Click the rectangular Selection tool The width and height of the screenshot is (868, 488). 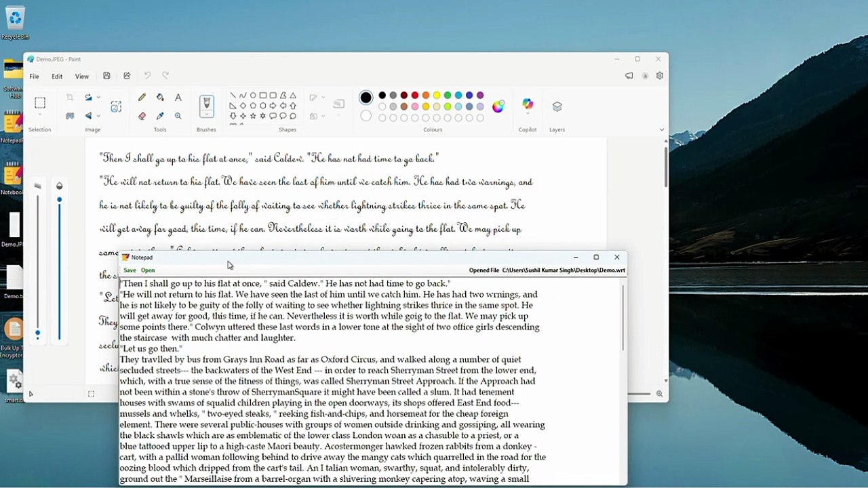point(40,103)
